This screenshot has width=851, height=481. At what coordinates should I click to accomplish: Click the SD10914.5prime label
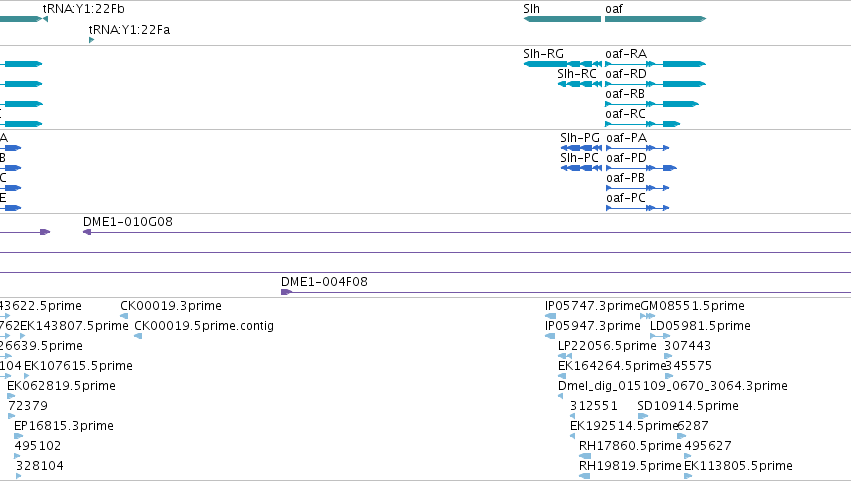pyautogui.click(x=688, y=406)
